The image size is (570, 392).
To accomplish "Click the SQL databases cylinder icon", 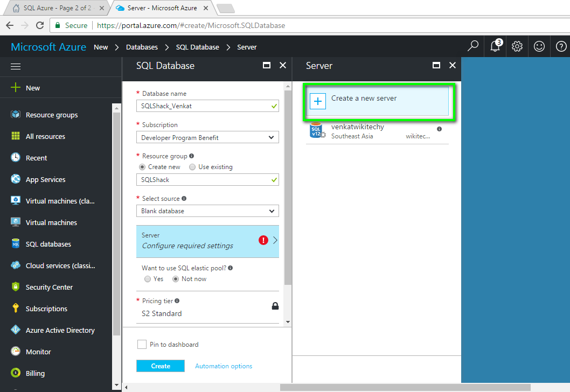I will pyautogui.click(x=16, y=243).
